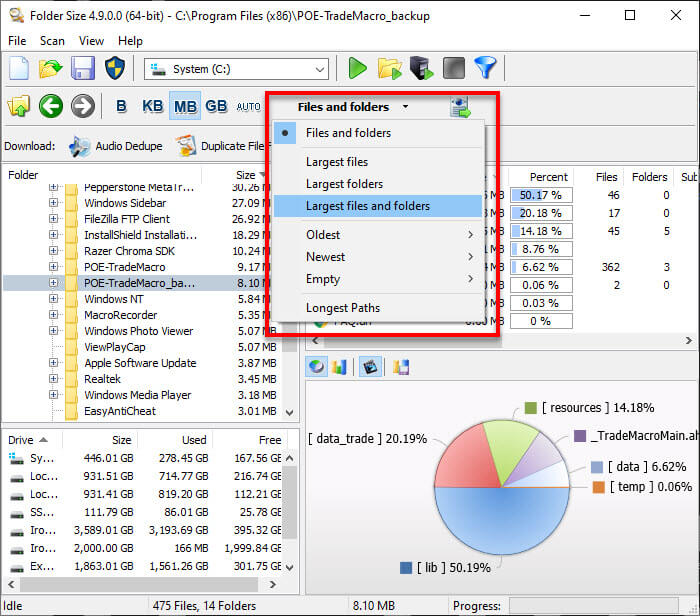The height and width of the screenshot is (616, 700).
Task: Click the export report icon
Action: (x=460, y=107)
